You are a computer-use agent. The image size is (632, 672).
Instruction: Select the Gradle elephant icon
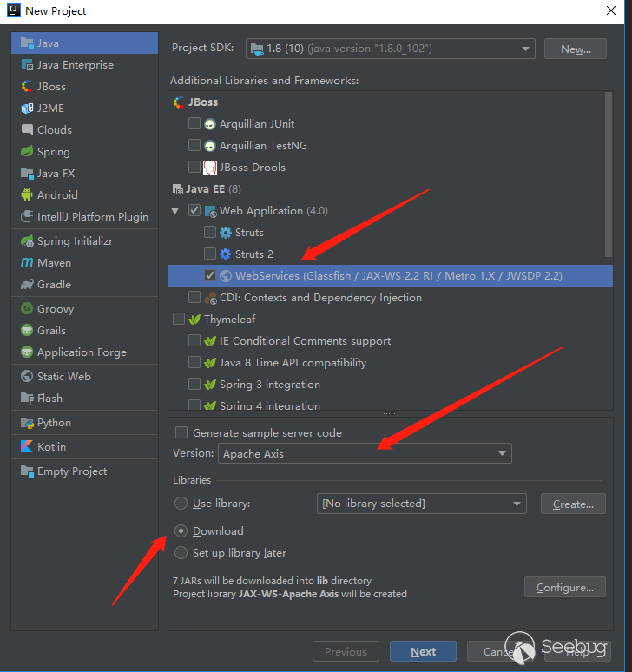[x=27, y=284]
